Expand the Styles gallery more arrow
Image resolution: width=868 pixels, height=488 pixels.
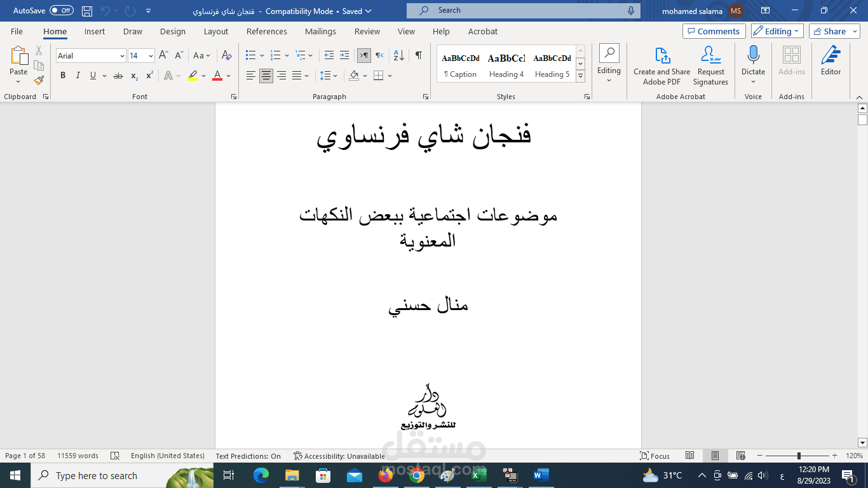(x=580, y=76)
